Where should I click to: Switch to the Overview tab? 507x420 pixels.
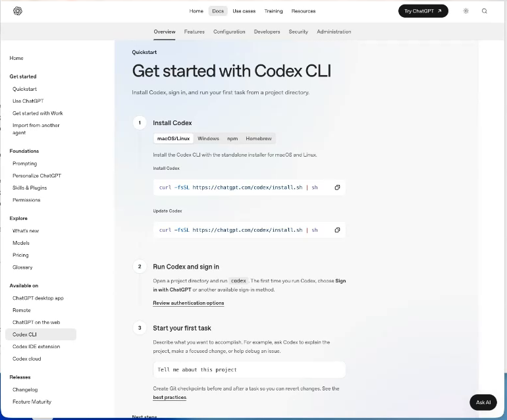pos(164,32)
